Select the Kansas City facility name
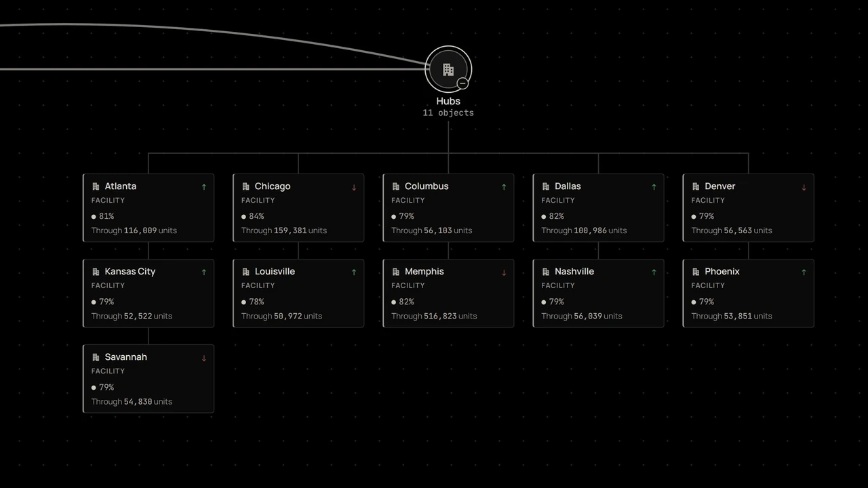The height and width of the screenshot is (488, 868). 130,272
